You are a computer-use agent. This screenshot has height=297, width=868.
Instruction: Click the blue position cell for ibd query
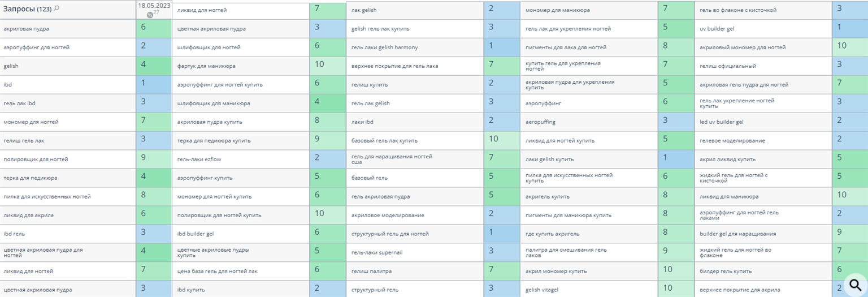(x=154, y=84)
